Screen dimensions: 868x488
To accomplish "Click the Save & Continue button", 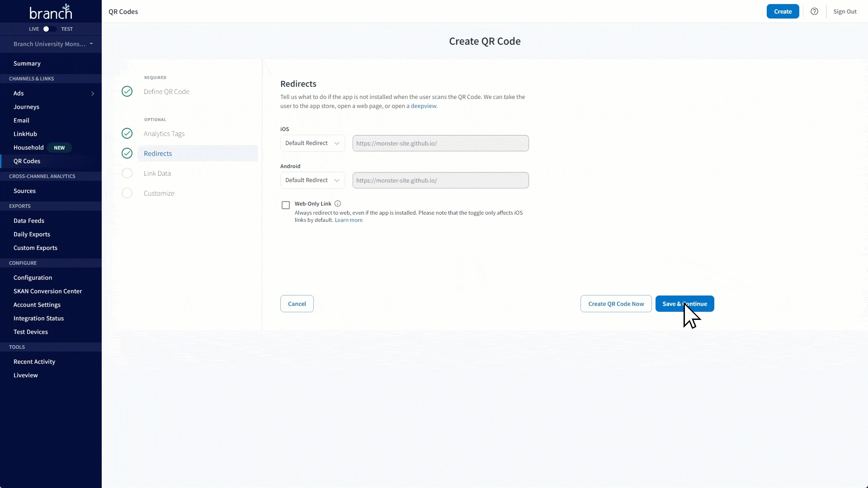I will click(684, 303).
